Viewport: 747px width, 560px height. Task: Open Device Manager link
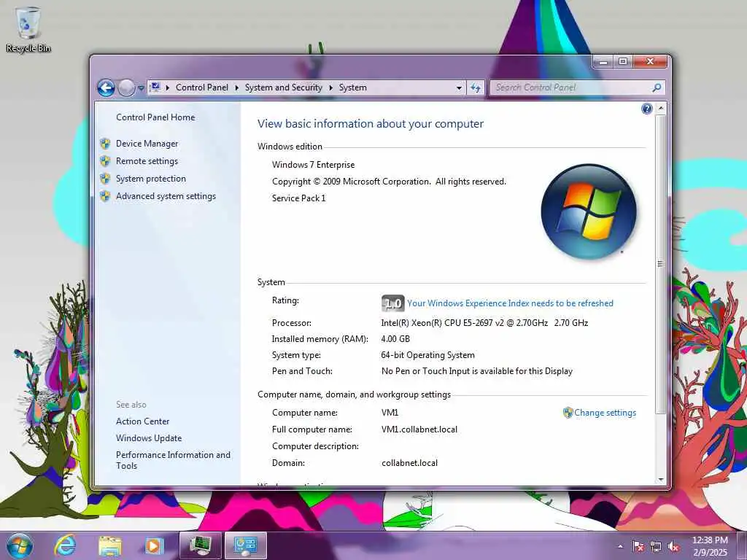(147, 144)
